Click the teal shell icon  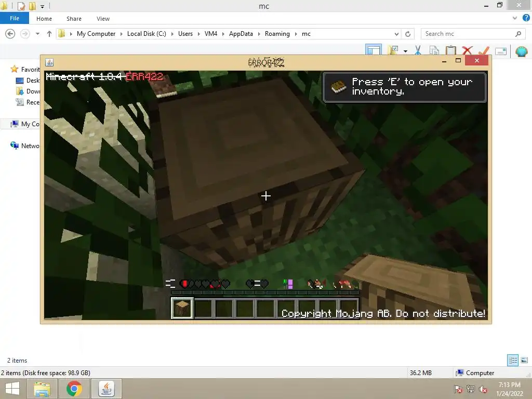[522, 51]
